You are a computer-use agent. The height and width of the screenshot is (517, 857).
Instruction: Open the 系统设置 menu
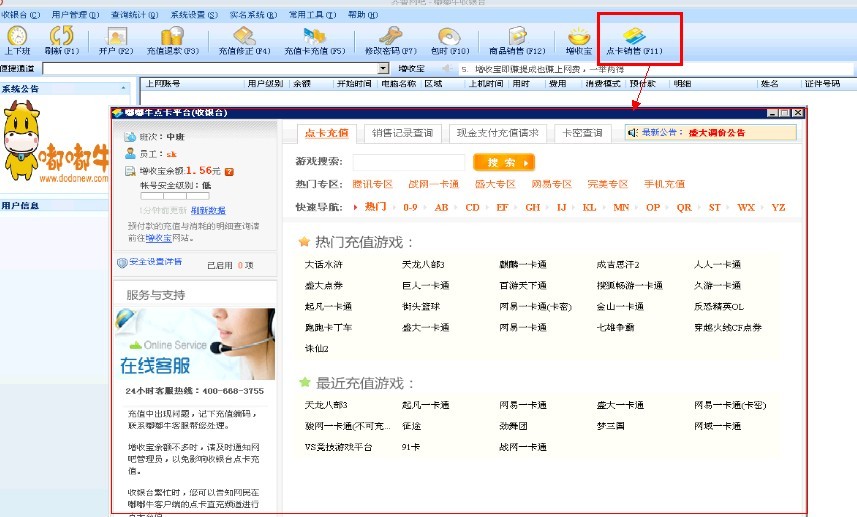tap(194, 15)
